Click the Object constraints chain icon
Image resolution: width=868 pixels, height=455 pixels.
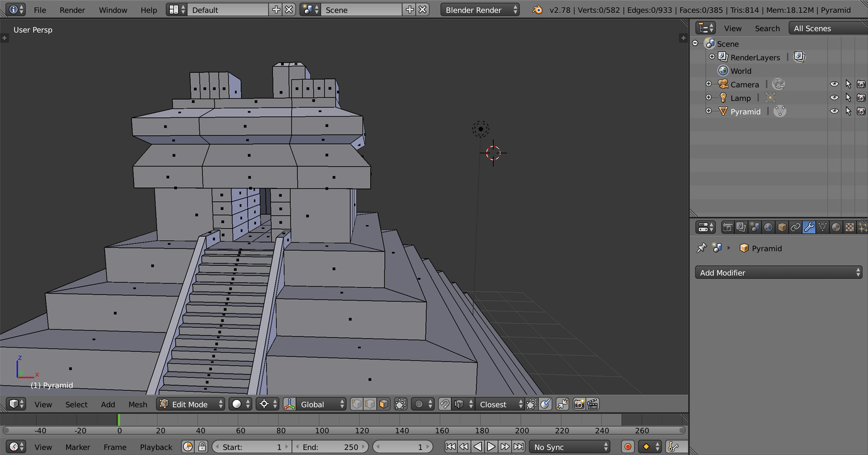[x=796, y=227]
